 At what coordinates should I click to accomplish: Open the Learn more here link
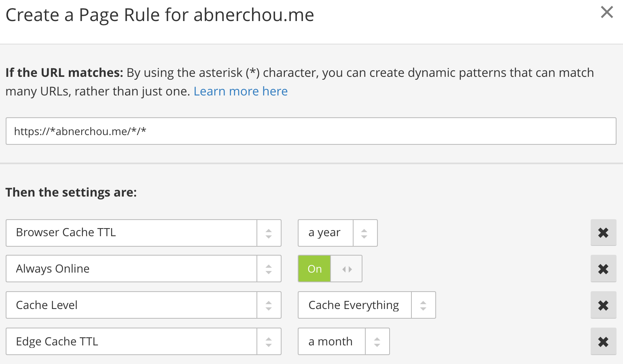241,91
